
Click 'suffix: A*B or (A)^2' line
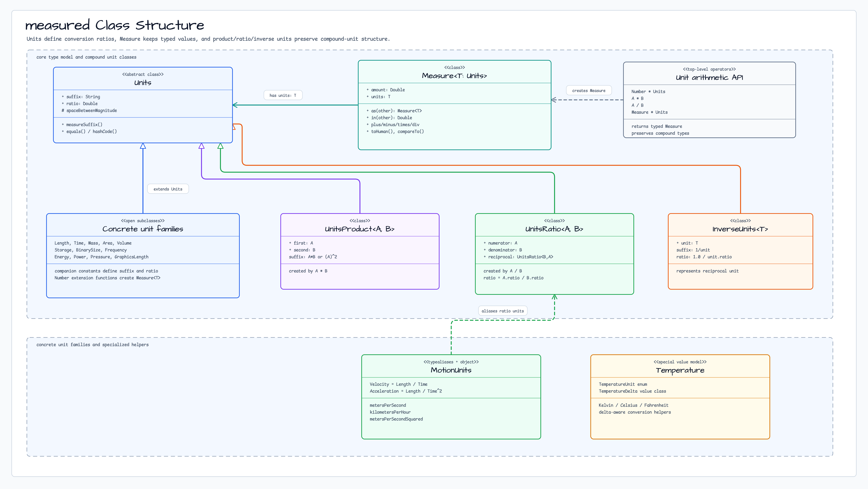313,257
